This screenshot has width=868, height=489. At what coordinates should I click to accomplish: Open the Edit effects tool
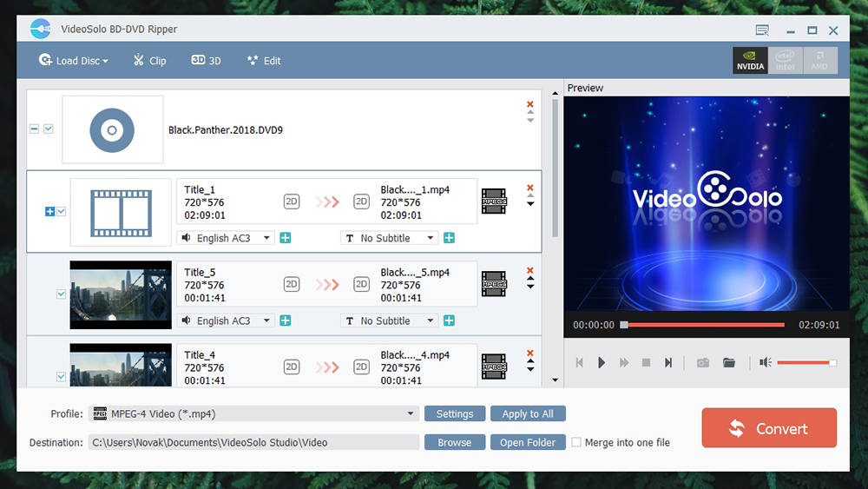[264, 60]
